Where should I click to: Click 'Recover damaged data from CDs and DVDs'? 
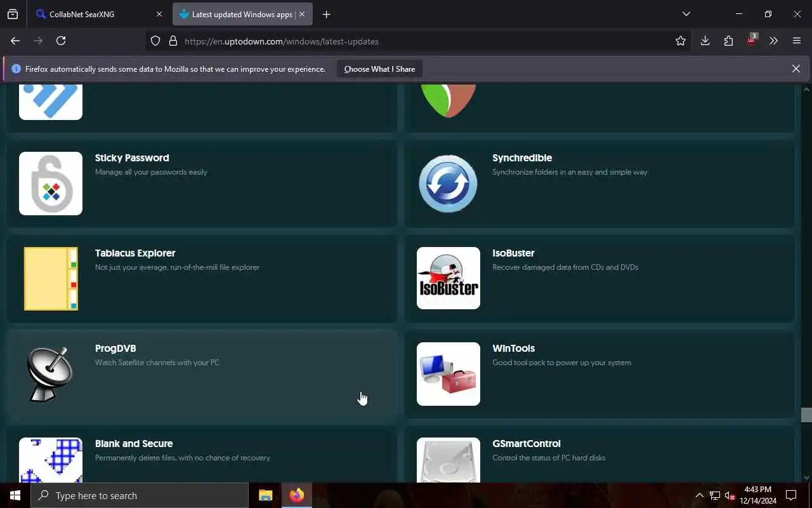[565, 267]
